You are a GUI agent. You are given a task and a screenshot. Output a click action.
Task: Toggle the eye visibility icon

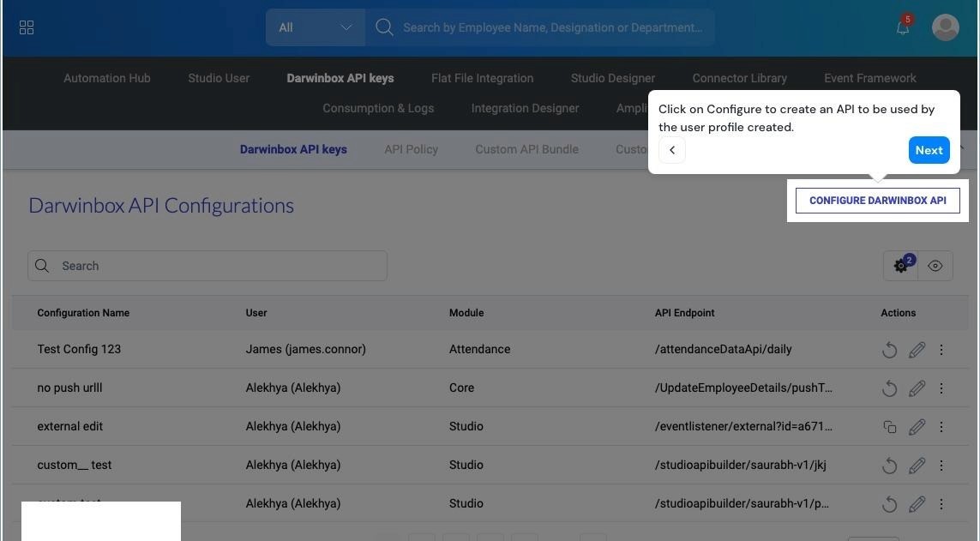pyautogui.click(x=935, y=266)
